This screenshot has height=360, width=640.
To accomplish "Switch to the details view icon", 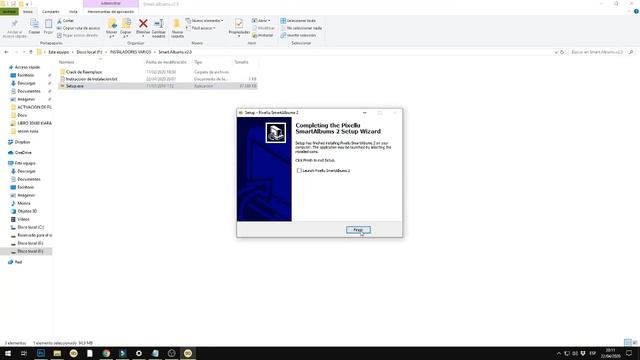I will click(628, 342).
